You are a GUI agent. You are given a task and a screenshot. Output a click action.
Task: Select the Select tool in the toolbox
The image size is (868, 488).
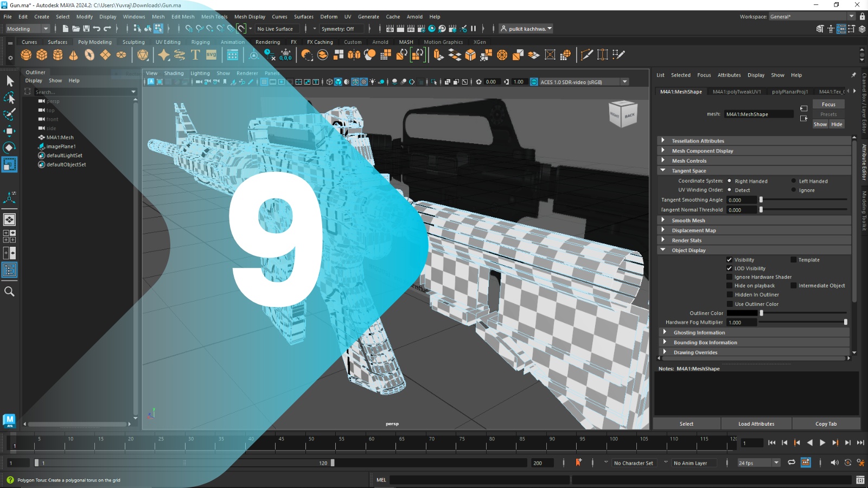[x=10, y=81]
